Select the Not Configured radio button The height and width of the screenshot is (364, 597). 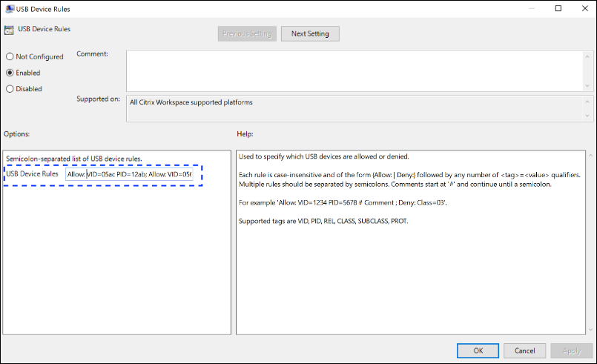point(10,56)
